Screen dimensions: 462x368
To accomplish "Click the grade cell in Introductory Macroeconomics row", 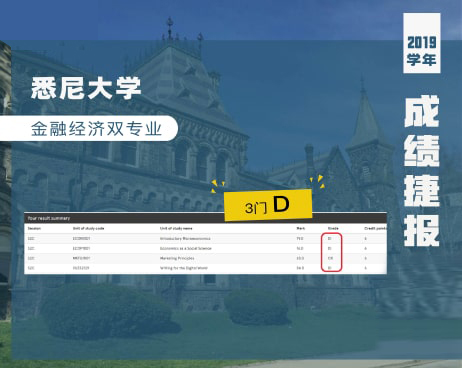I will (x=330, y=239).
